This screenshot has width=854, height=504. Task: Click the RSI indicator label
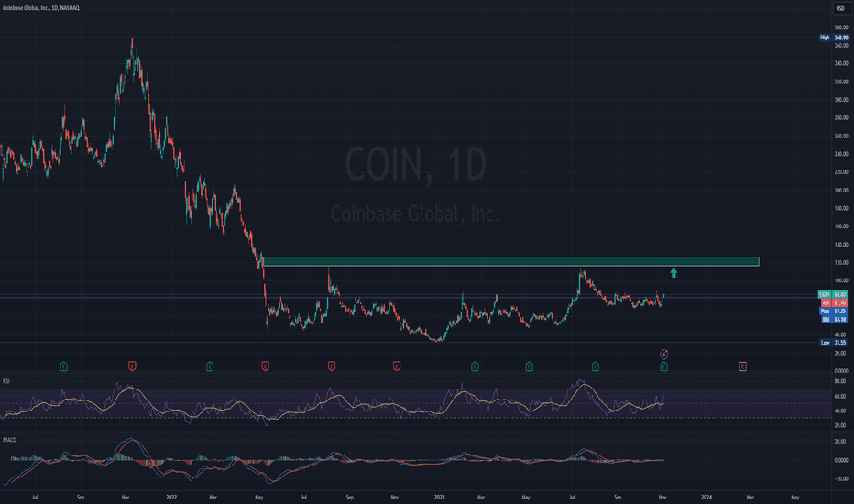(6, 381)
